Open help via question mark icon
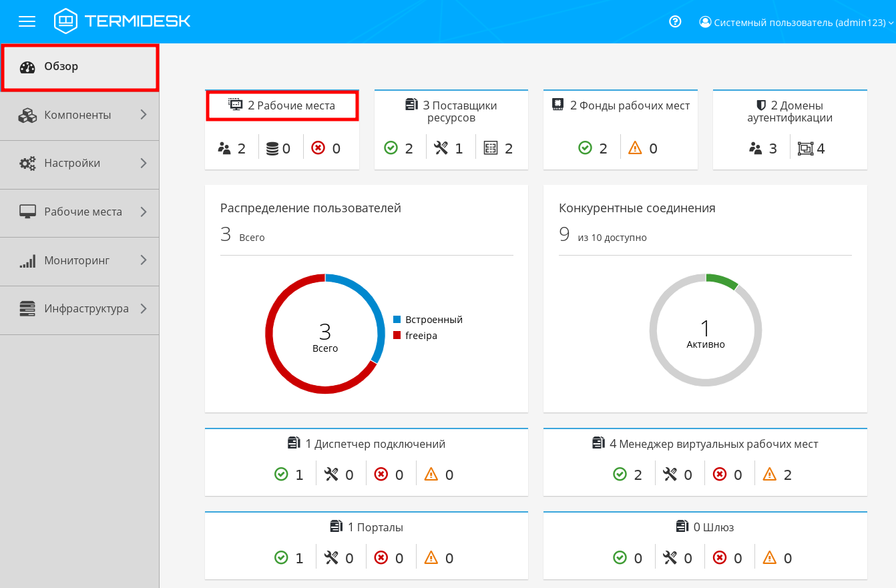The width and height of the screenshot is (896, 588). (x=675, y=21)
